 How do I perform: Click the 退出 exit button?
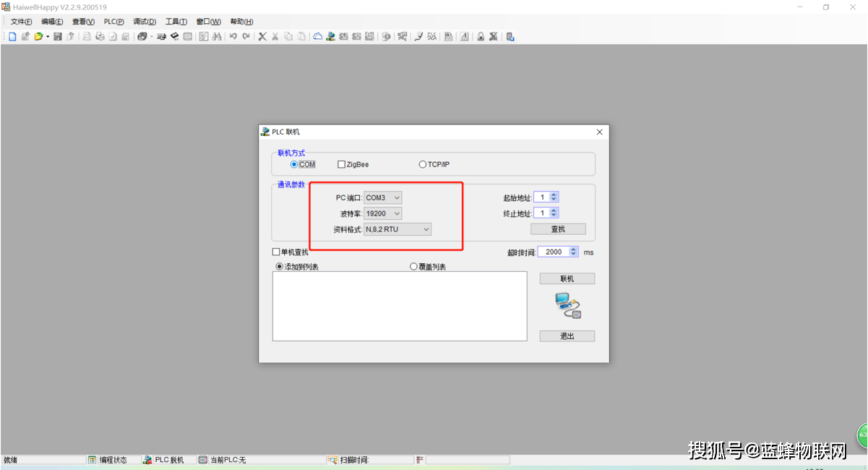point(567,336)
